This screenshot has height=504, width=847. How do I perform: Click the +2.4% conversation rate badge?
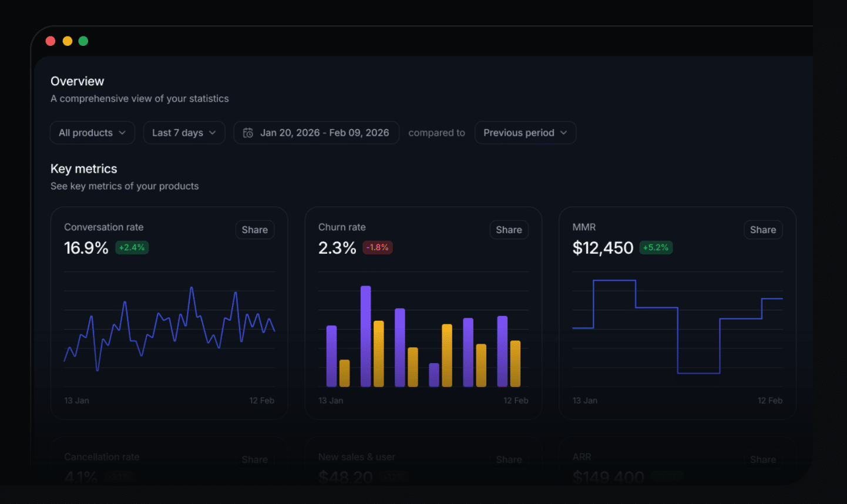[x=132, y=247]
